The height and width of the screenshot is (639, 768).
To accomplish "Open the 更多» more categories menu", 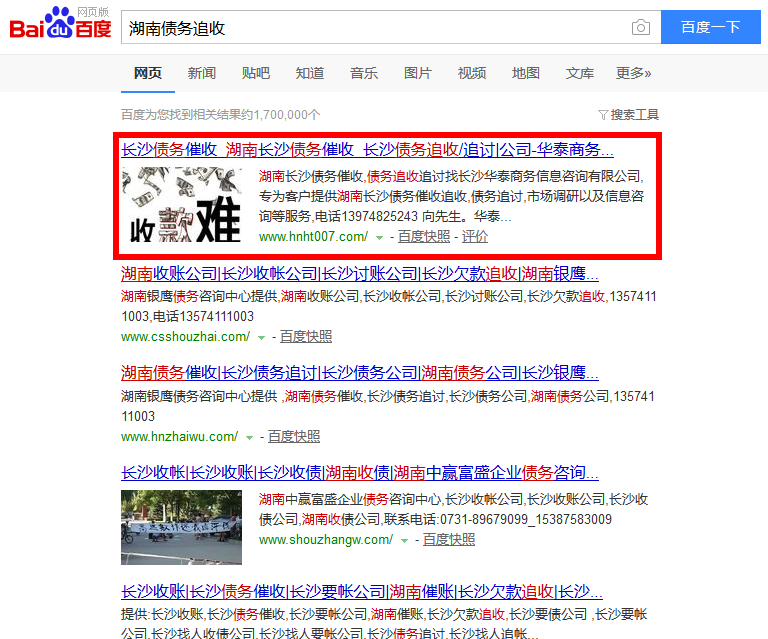I will pos(633,73).
